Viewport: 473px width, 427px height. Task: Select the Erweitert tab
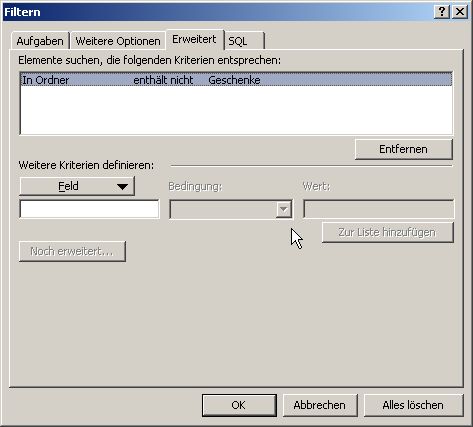[x=195, y=40]
